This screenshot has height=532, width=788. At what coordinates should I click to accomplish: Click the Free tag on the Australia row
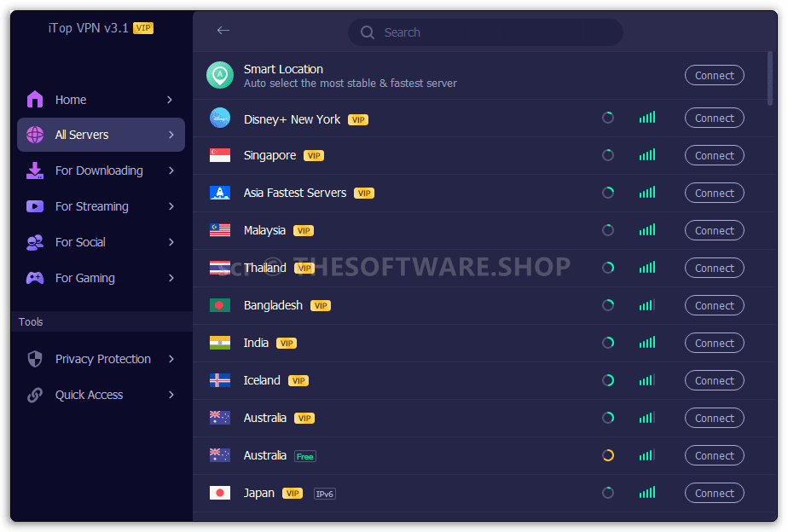tap(305, 457)
